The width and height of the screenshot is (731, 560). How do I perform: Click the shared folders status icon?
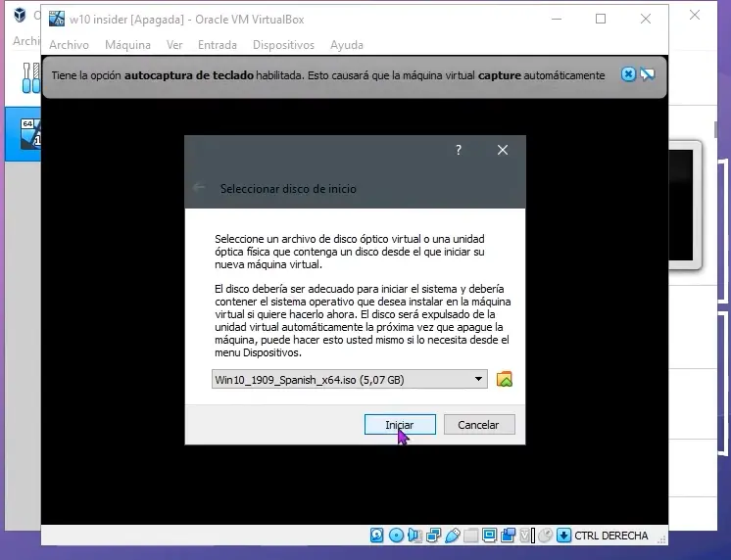471,536
